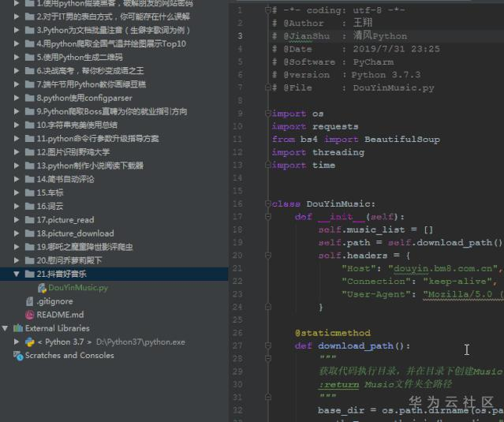Fold the docstring starting at line 28
The width and height of the screenshot is (504, 422).
268,359
